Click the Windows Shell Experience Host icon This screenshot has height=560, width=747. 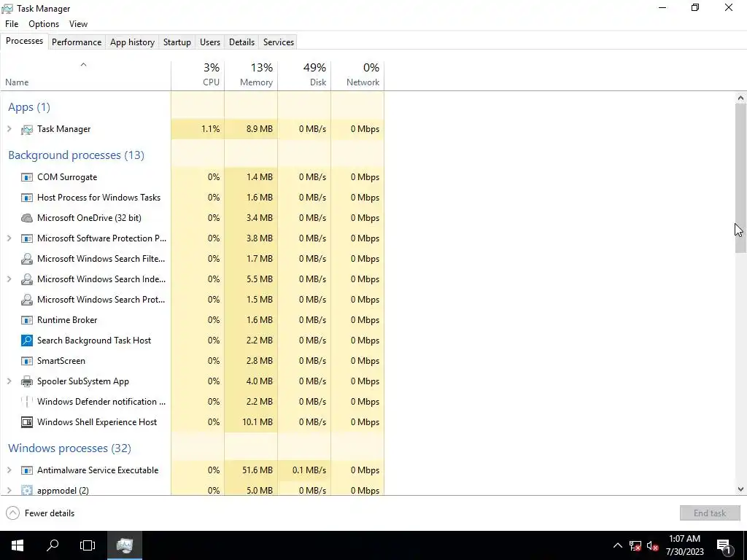point(27,422)
